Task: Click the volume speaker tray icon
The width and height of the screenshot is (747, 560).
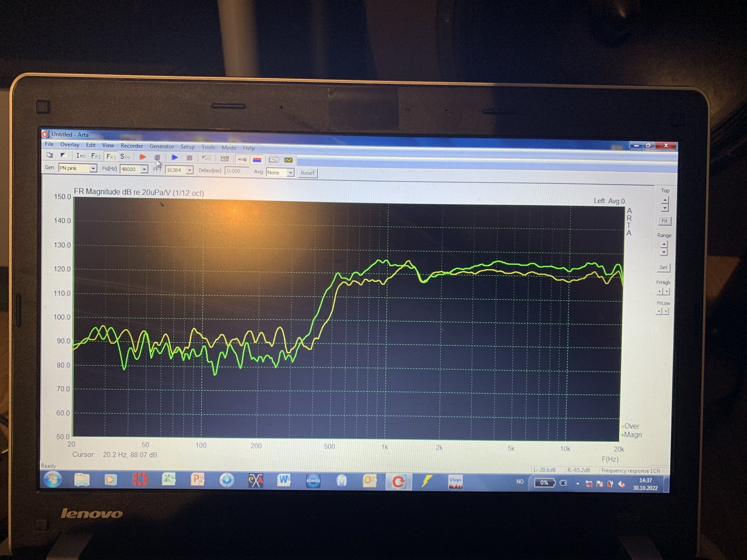Action: pyautogui.click(x=621, y=484)
